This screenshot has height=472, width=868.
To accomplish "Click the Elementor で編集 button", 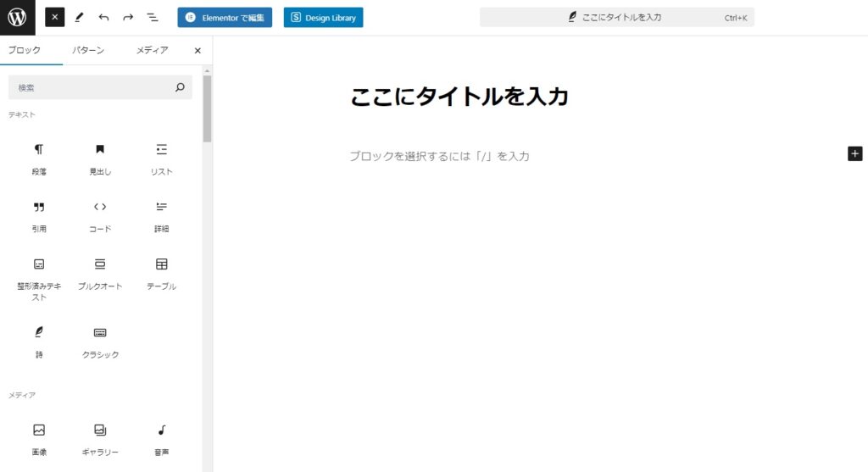I will click(225, 17).
